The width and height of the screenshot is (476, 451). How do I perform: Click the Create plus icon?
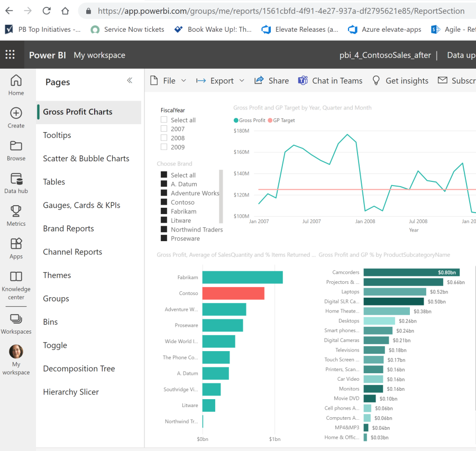[16, 113]
